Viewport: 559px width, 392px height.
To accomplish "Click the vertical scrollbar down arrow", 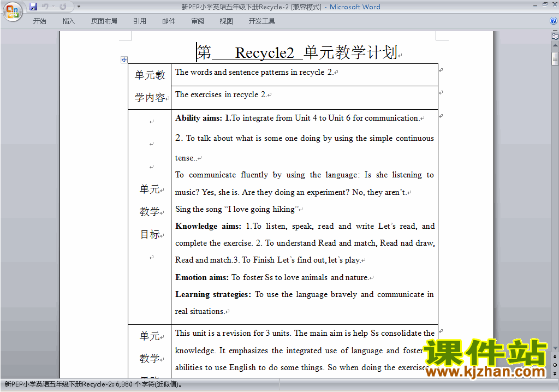I will (555, 348).
